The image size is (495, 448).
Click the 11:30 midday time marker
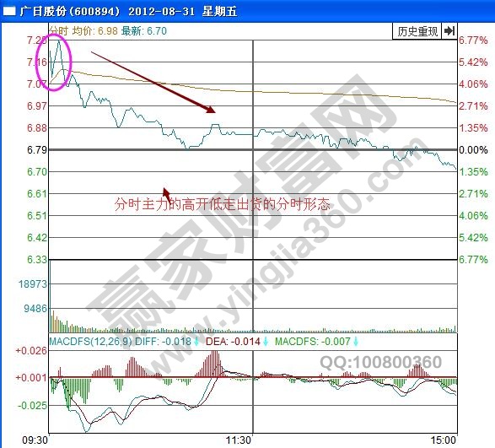click(x=239, y=440)
